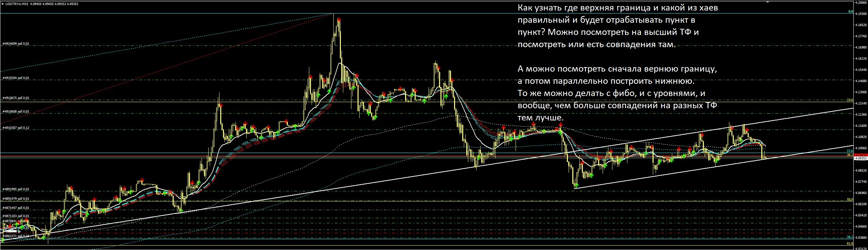Screen dimensions: 868x250
Task: Select order line #4910608 sell 0.01
Action: point(16,112)
